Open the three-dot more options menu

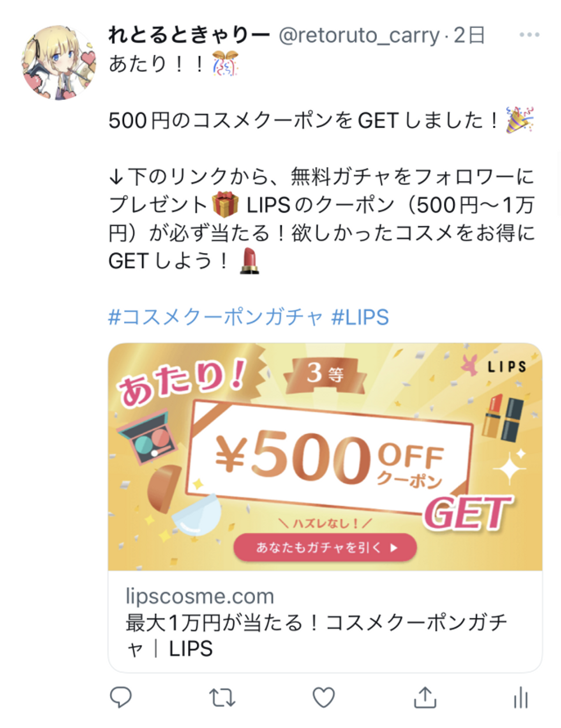coord(529,35)
